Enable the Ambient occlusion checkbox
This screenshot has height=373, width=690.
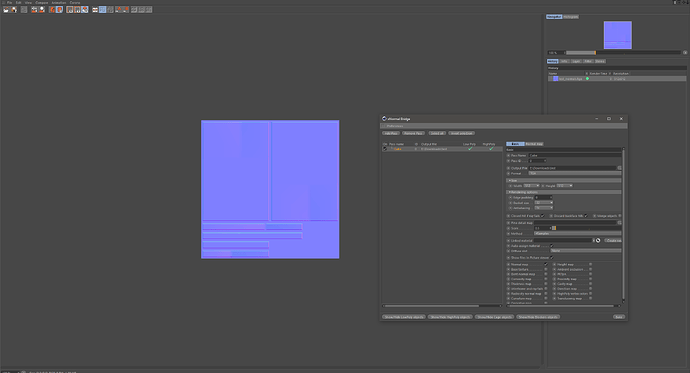click(591, 269)
